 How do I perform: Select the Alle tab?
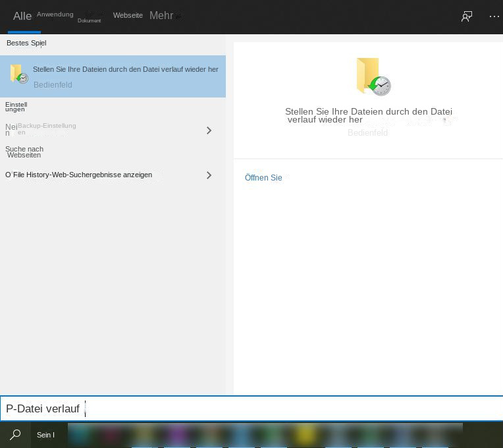(x=22, y=16)
